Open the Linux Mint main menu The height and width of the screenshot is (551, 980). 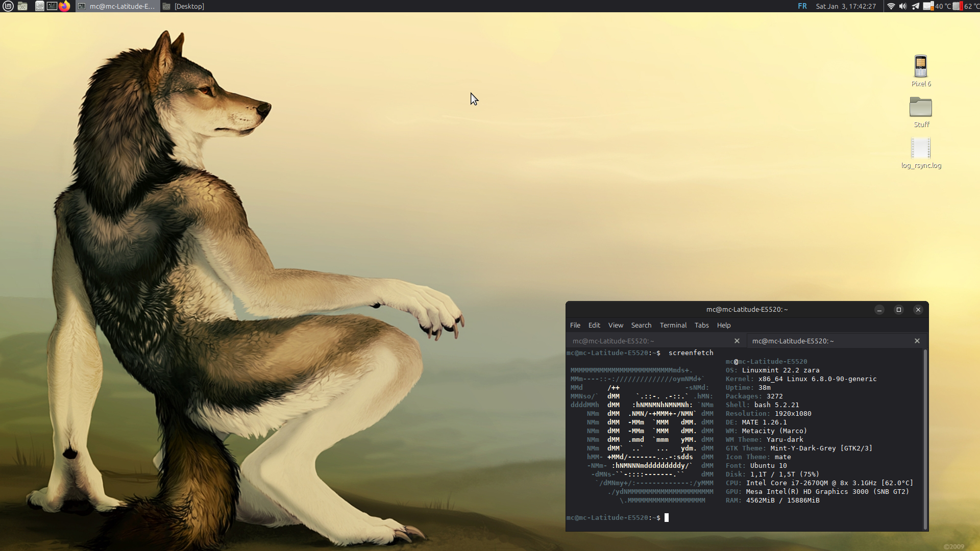click(x=8, y=6)
